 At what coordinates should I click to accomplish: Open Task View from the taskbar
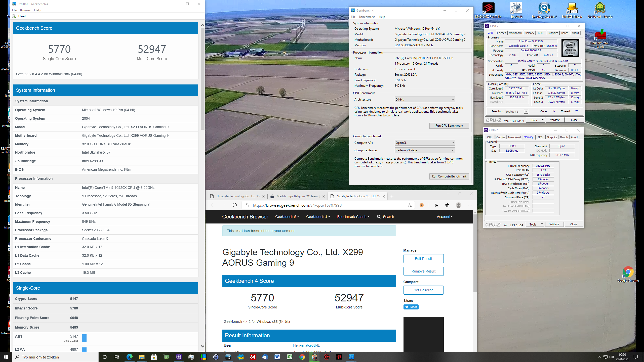coord(116,357)
